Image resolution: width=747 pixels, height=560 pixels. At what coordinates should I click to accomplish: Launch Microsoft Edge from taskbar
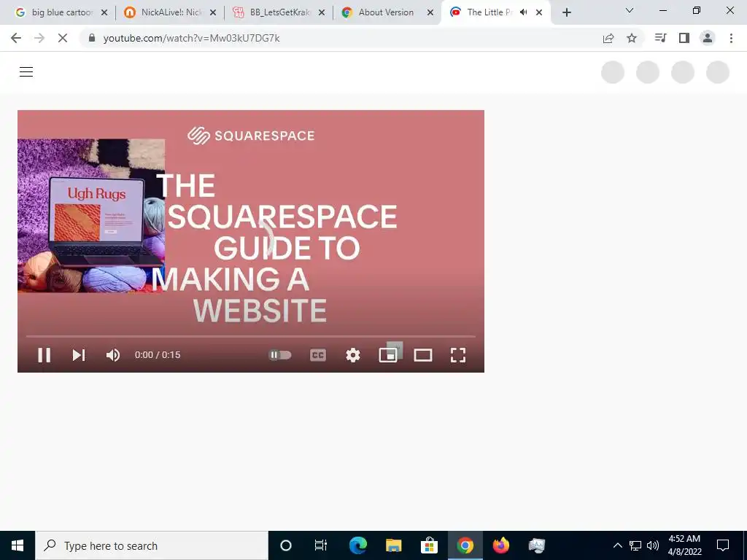pos(358,545)
